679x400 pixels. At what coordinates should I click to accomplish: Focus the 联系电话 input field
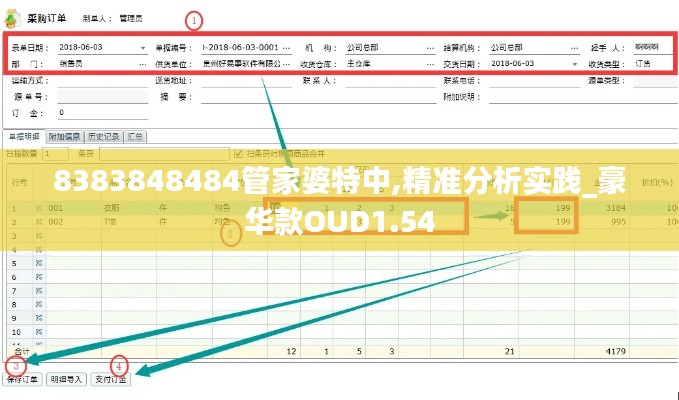click(534, 81)
